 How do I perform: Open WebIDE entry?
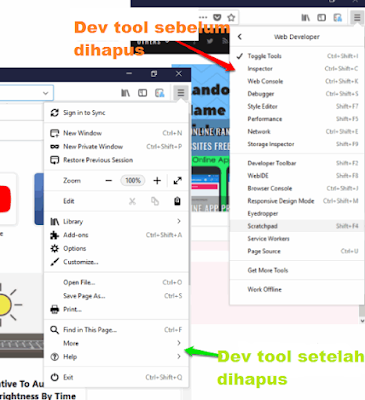coord(297,176)
